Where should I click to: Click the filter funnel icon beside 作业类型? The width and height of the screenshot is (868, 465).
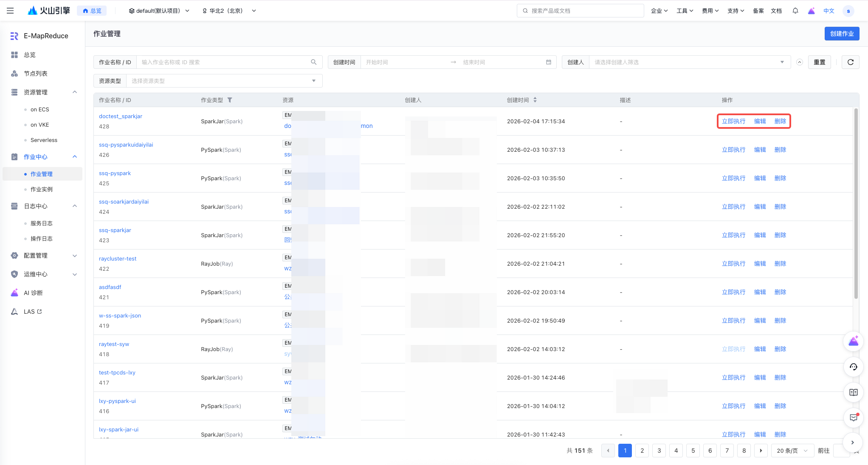click(x=230, y=100)
